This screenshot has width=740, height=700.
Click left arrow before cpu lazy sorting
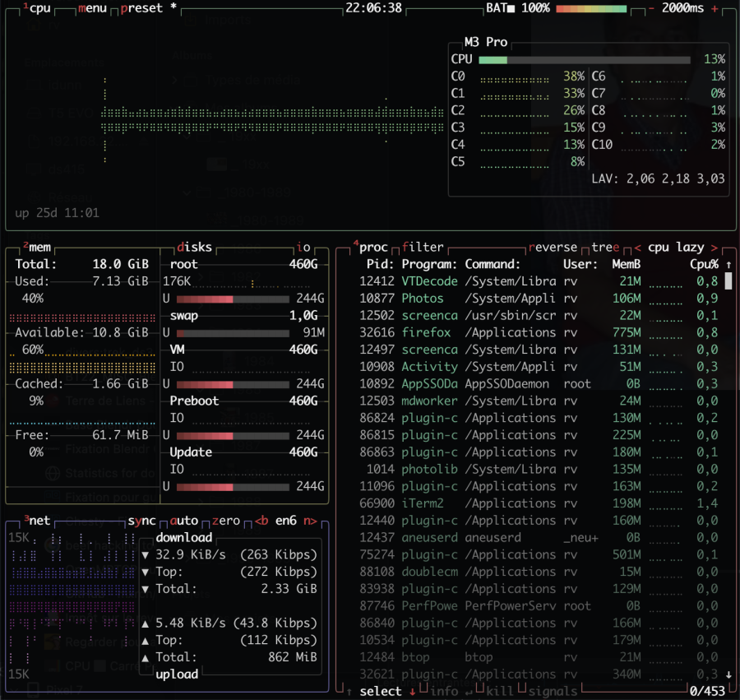[637, 247]
